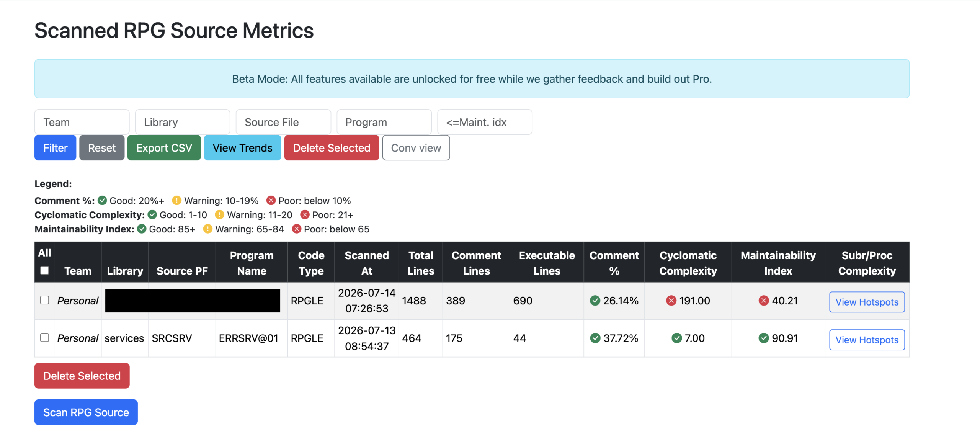Click the services library cell
The image size is (980, 448).
coord(124,338)
